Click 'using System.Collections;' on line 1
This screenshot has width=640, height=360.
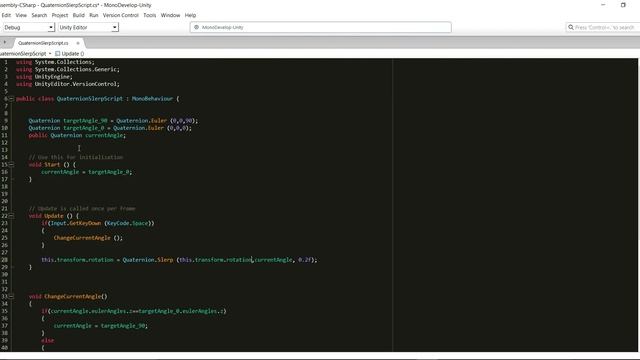pyautogui.click(x=55, y=62)
